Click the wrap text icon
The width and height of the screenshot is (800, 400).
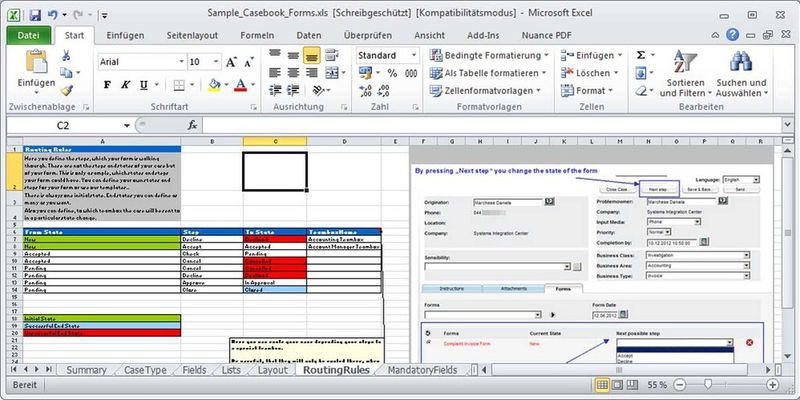pyautogui.click(x=332, y=55)
